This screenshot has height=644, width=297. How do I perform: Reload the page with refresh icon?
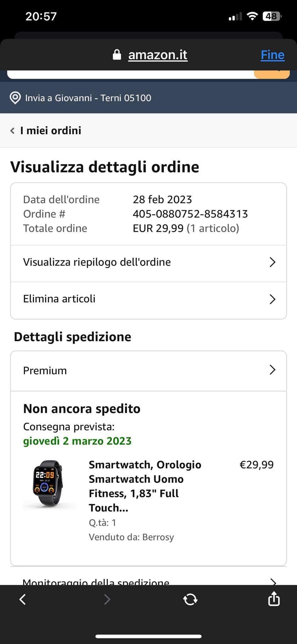(190, 599)
